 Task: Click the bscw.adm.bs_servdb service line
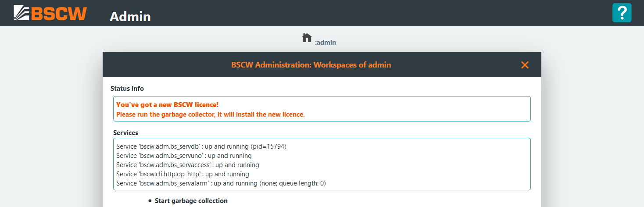(x=201, y=146)
